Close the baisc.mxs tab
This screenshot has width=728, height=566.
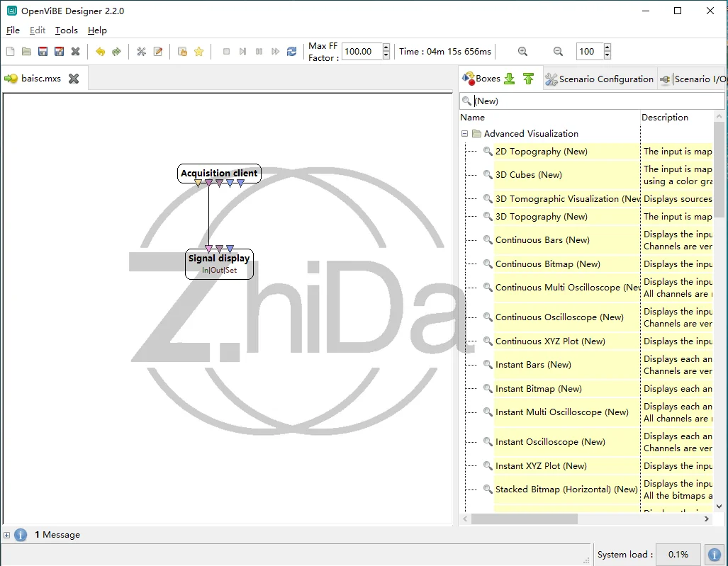point(73,79)
